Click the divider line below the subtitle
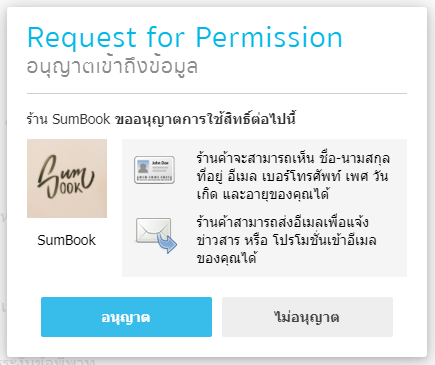Screen dimensions: 435x365 coord(217,94)
